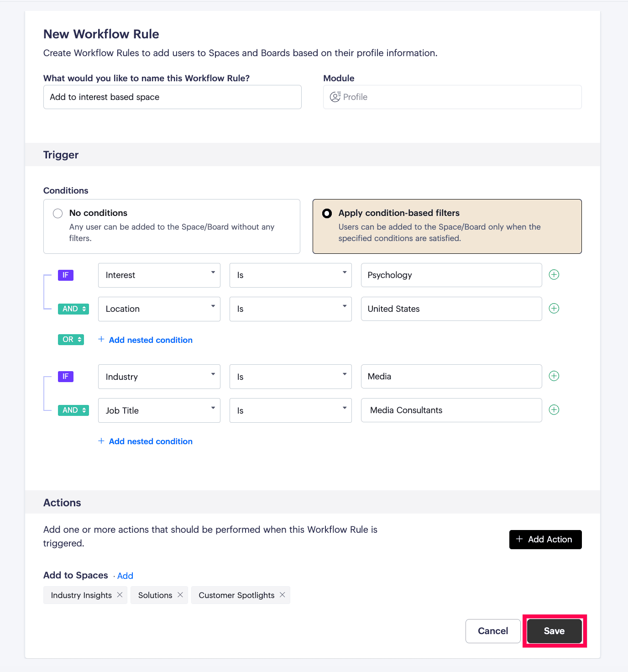The width and height of the screenshot is (628, 672).
Task: Click the Add Action button
Action: click(545, 540)
